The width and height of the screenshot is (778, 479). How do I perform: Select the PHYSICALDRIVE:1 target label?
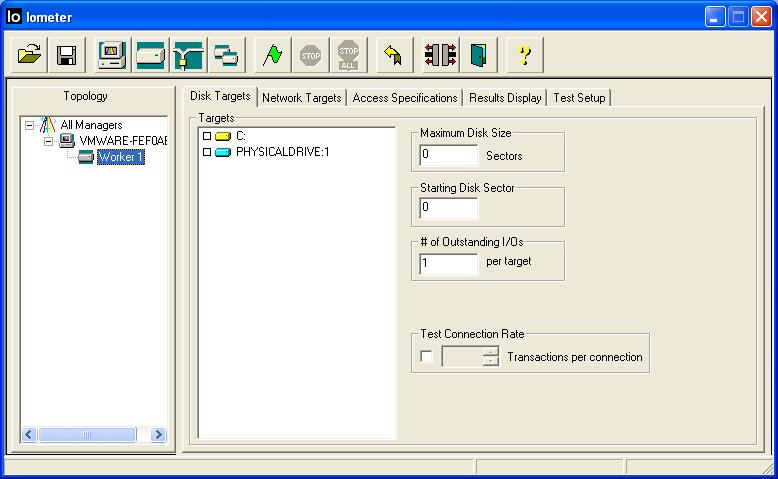[282, 152]
